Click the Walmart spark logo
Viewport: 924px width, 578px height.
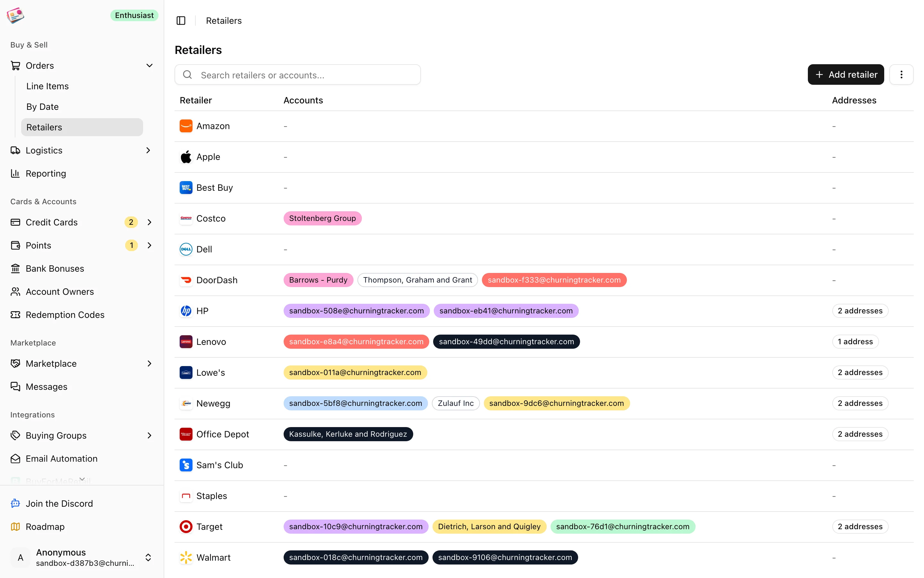pos(186,557)
